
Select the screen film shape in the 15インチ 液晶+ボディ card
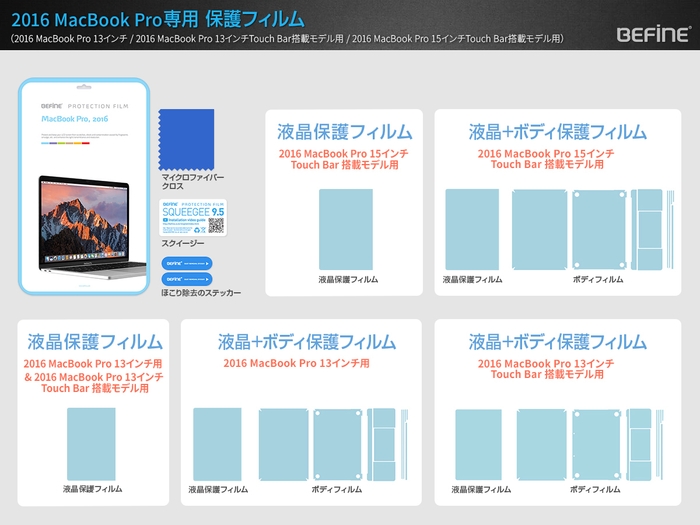[x=472, y=229]
